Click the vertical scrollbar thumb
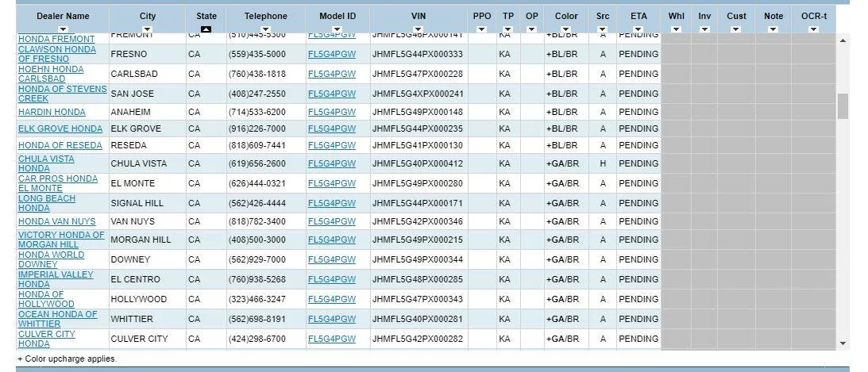This screenshot has height=372, width=868. pos(843,106)
